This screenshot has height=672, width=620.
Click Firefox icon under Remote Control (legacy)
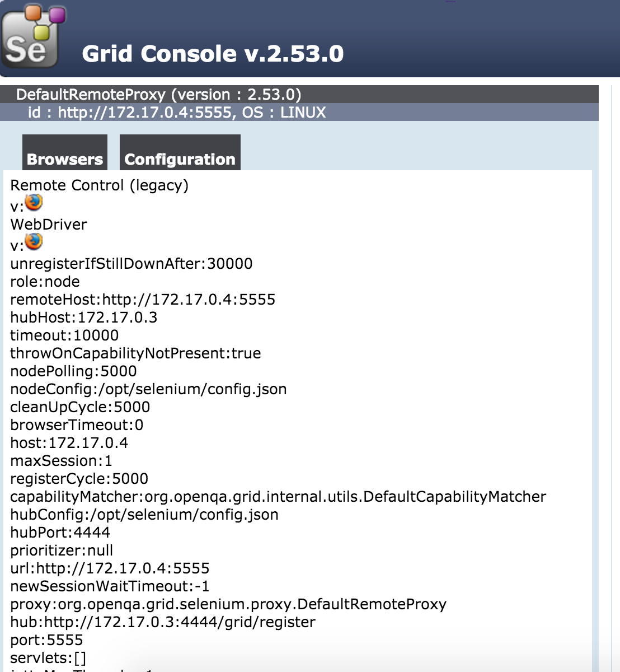coord(34,202)
